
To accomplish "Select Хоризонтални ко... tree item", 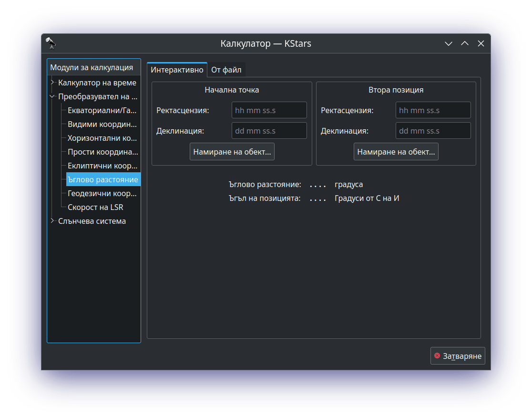I will pos(102,138).
